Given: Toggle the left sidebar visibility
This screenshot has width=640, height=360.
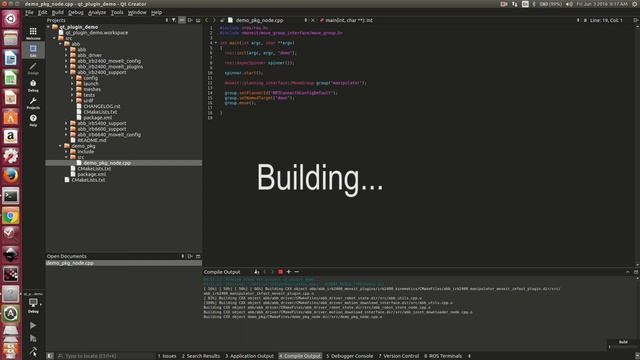Looking at the screenshot, I should (50, 356).
